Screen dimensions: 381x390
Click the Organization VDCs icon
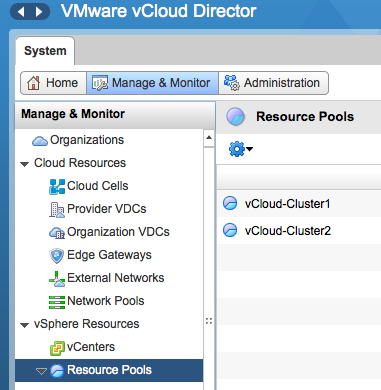click(x=57, y=233)
